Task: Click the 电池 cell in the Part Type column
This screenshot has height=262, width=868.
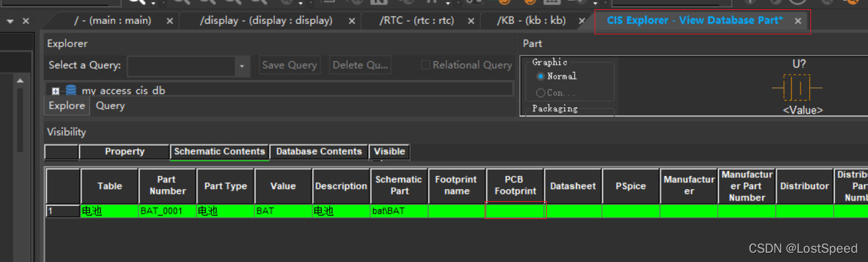Action: [x=225, y=212]
